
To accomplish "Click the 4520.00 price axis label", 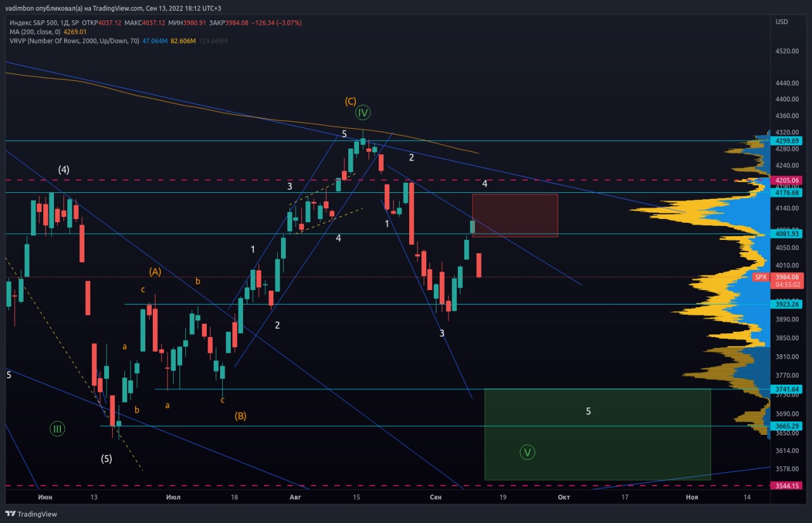I will (786, 51).
